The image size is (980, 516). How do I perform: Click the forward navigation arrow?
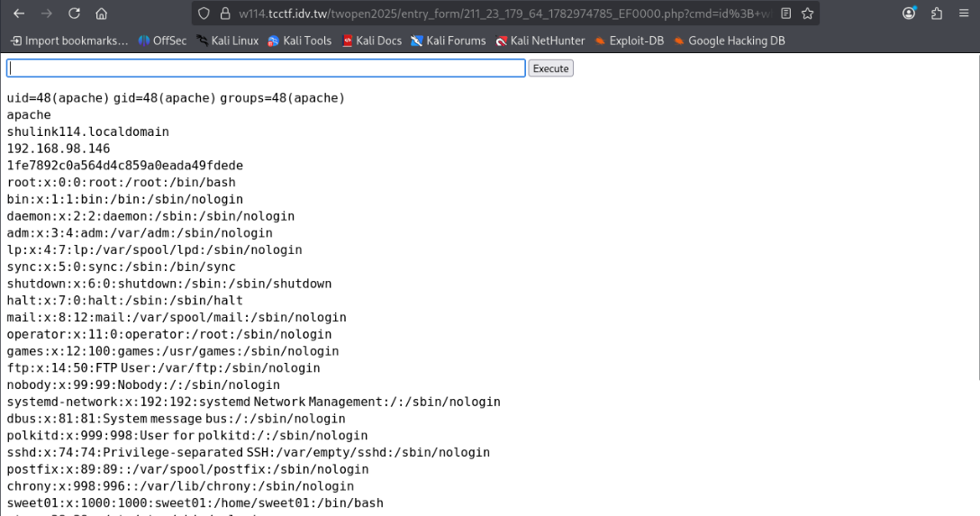click(46, 14)
